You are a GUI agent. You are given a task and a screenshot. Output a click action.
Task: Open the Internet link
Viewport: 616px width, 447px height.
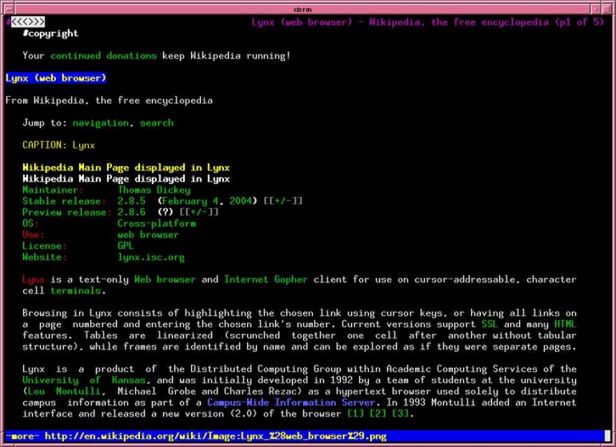(x=246, y=280)
